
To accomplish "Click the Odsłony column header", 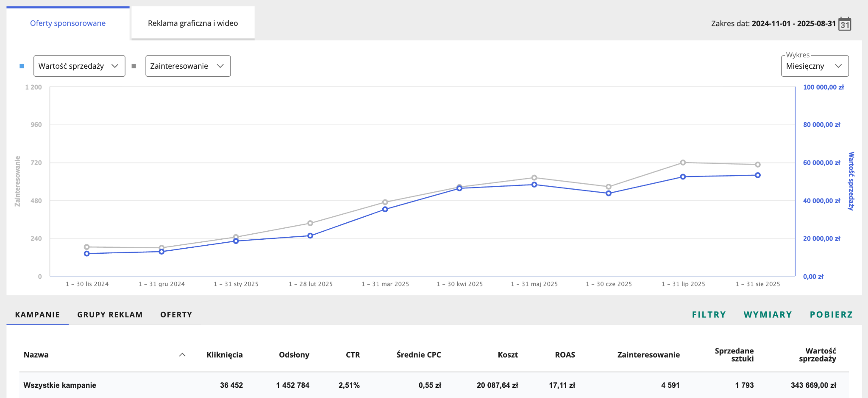I will point(294,355).
